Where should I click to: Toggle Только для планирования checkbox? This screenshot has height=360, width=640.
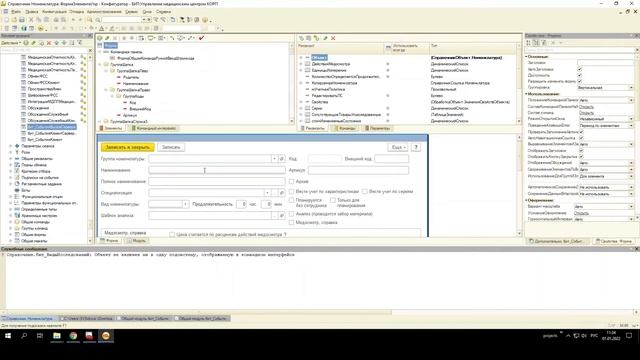333,200
